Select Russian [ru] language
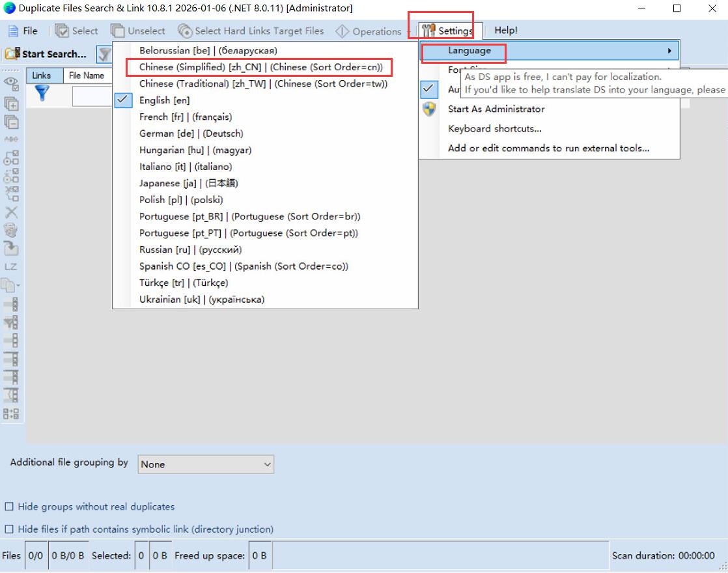728x573 pixels. click(265, 250)
